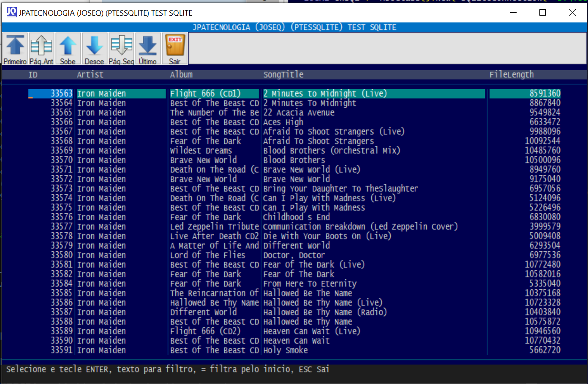Maximize the JPATECNOLOGIA window
Screen dimensions: 588x384
(543, 13)
